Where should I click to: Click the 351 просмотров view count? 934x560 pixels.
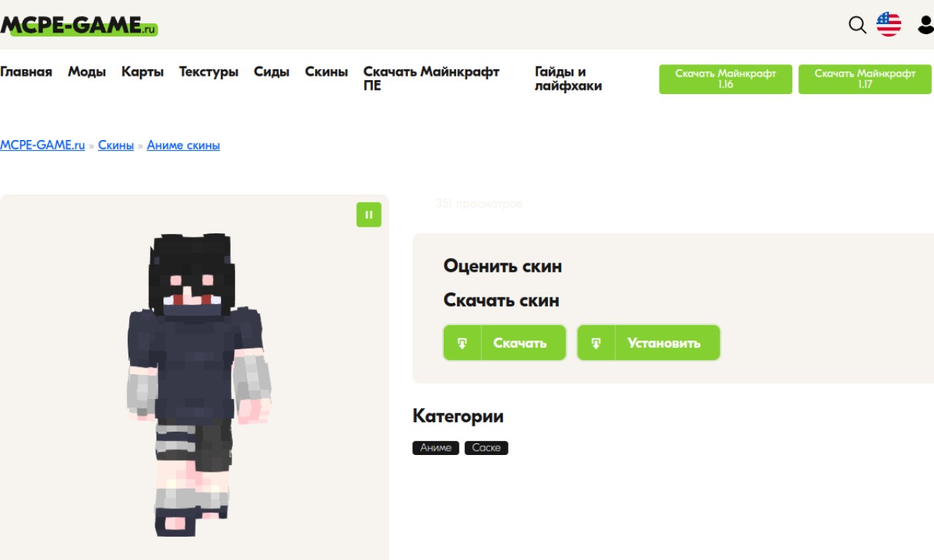click(x=479, y=203)
